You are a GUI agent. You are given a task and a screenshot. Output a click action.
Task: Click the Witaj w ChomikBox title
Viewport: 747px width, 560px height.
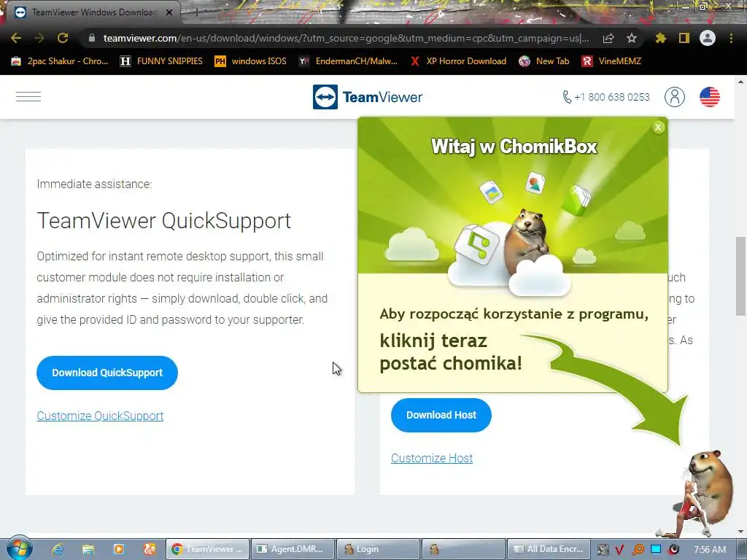pyautogui.click(x=514, y=146)
